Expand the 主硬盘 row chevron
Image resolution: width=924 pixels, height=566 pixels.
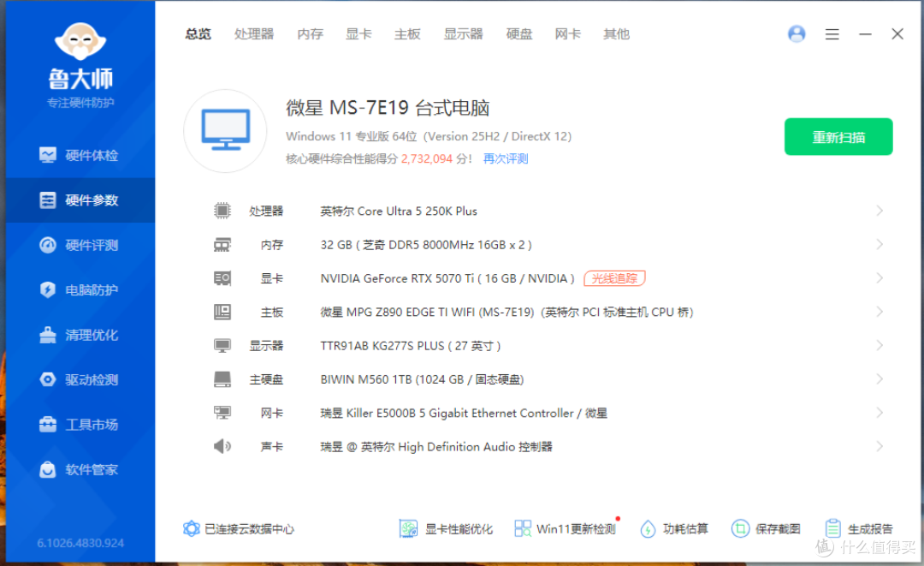pyautogui.click(x=880, y=379)
